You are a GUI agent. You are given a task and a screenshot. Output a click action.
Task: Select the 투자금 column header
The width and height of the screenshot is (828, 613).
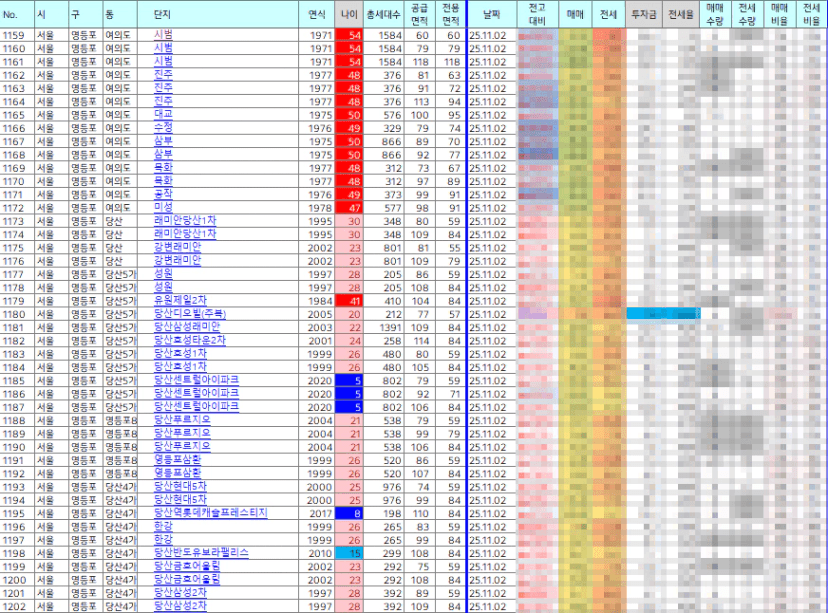(644, 14)
